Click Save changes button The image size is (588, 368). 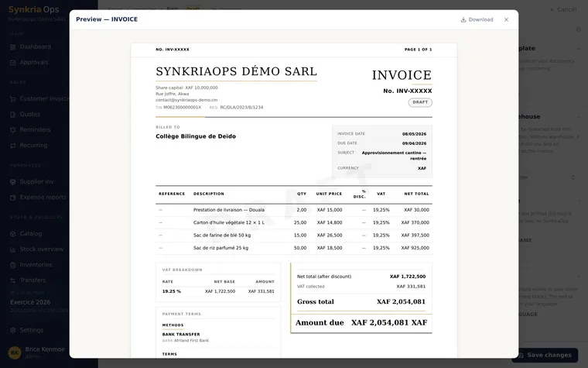tap(545, 356)
